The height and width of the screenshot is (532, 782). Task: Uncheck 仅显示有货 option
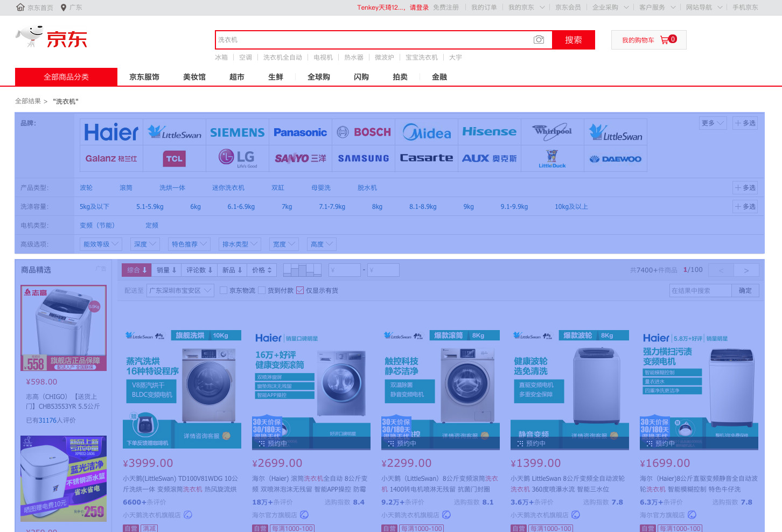pyautogui.click(x=300, y=290)
